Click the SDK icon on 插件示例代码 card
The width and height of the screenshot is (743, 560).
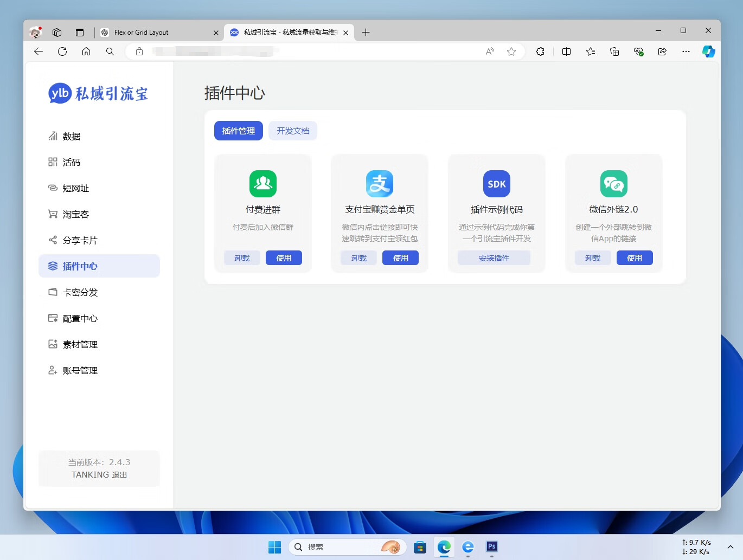coord(496,184)
